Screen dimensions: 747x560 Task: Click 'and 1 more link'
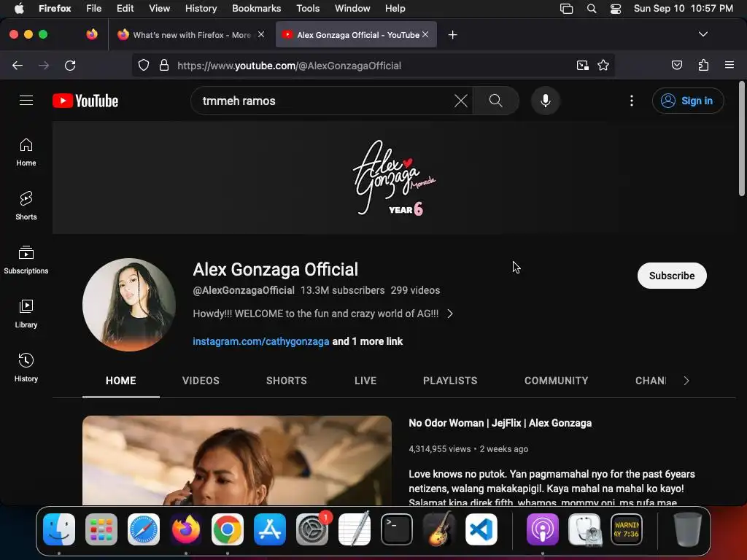(x=368, y=341)
